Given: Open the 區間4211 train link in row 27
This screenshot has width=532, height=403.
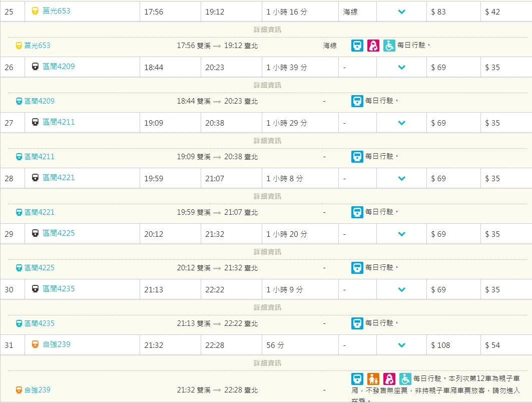Looking at the screenshot, I should pos(59,122).
